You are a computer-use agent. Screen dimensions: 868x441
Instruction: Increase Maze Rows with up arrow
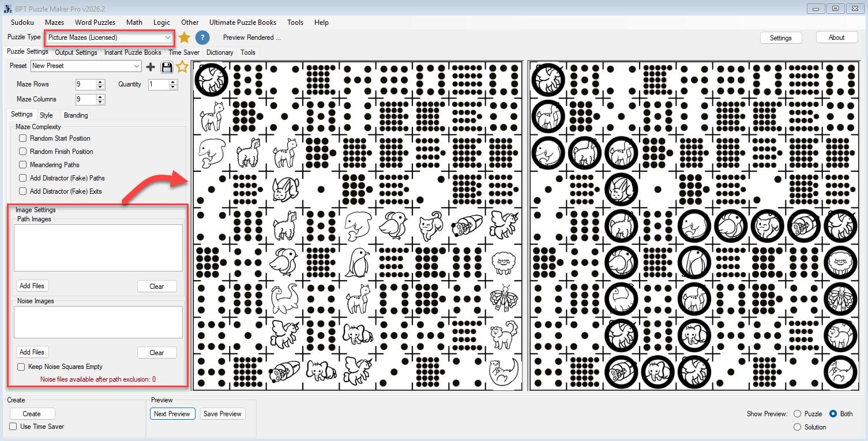point(101,82)
